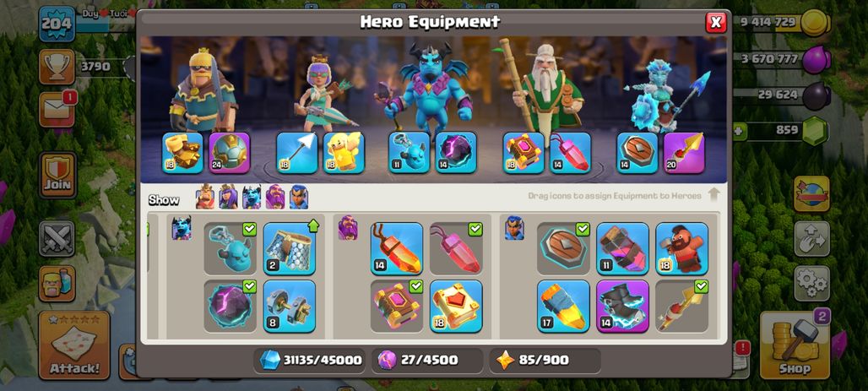Filter equipment by Grand Warden icon
The image size is (868, 391).
click(x=275, y=197)
